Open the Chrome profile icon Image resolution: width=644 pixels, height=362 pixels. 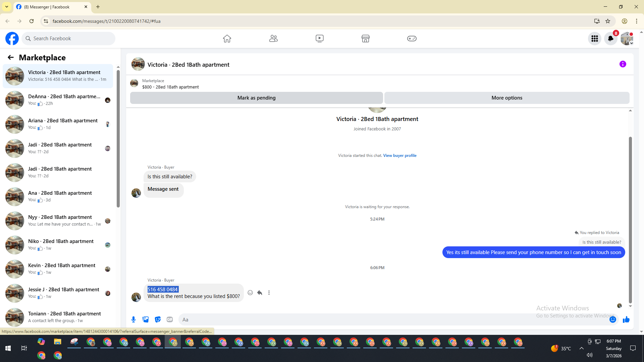pyautogui.click(x=625, y=21)
